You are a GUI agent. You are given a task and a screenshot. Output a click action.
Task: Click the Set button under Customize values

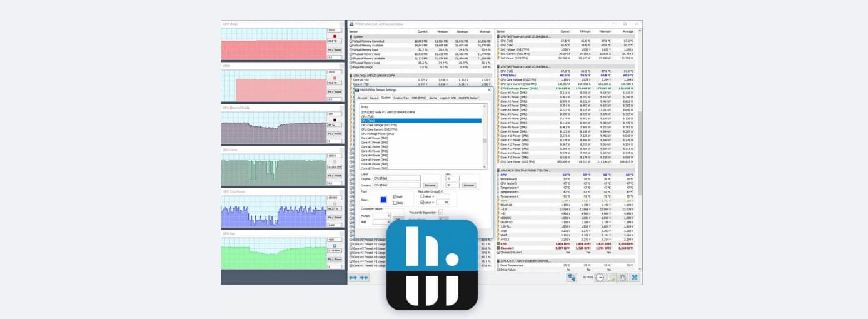(398, 218)
